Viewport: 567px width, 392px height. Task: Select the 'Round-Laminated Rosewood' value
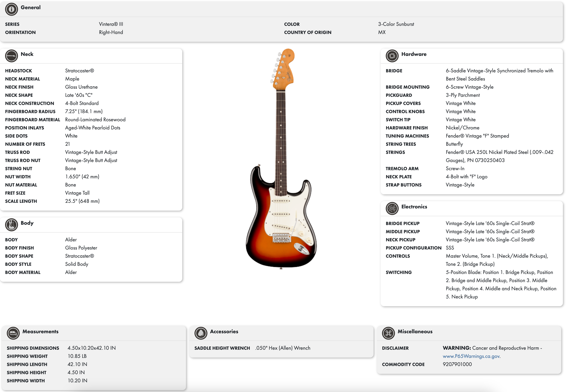[x=95, y=119]
